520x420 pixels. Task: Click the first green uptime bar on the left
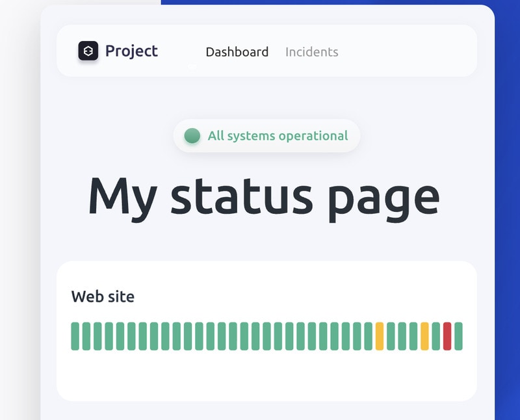75,336
